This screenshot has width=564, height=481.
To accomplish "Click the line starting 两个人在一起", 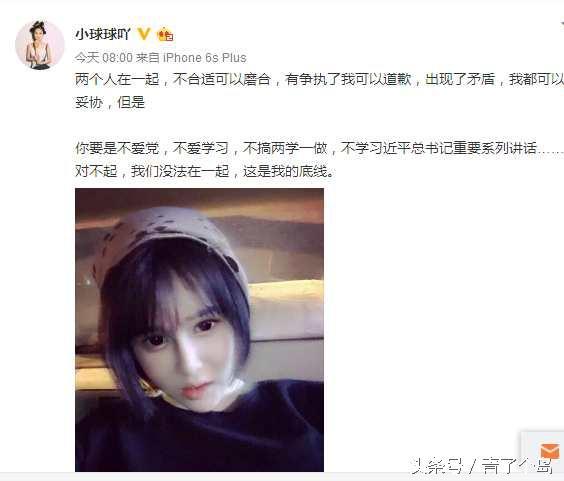I will [x=319, y=80].
